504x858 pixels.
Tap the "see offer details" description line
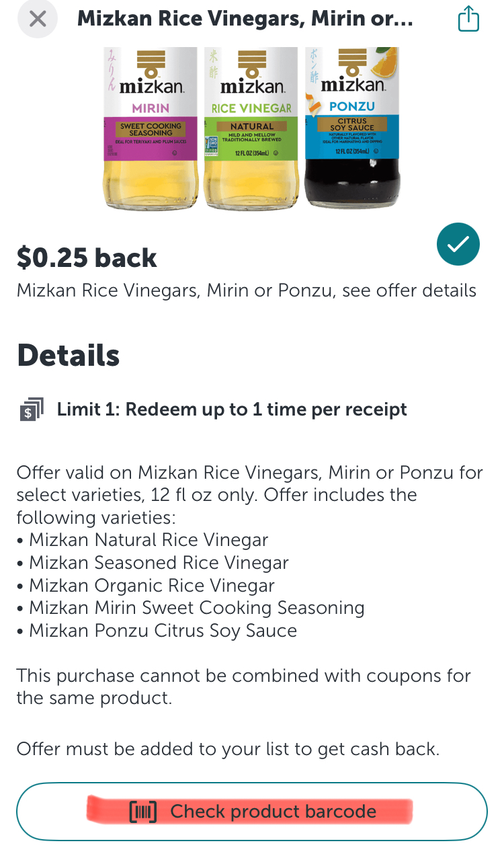(x=247, y=290)
